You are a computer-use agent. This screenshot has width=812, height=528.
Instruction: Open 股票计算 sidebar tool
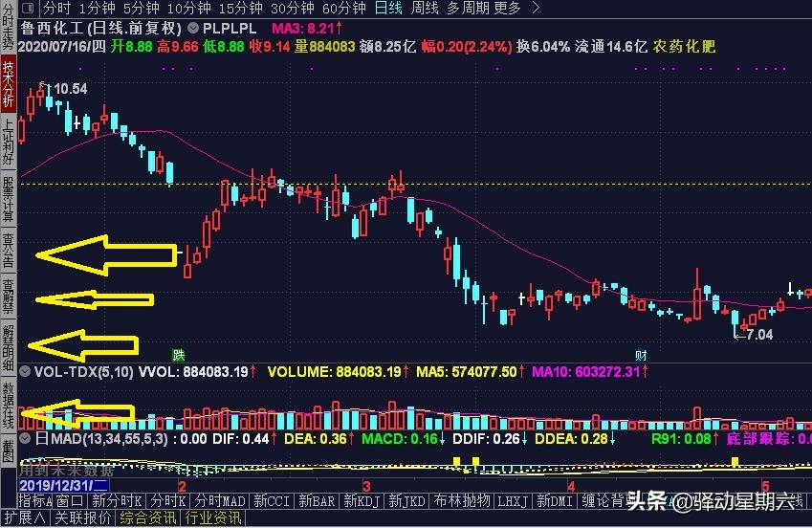[8, 198]
